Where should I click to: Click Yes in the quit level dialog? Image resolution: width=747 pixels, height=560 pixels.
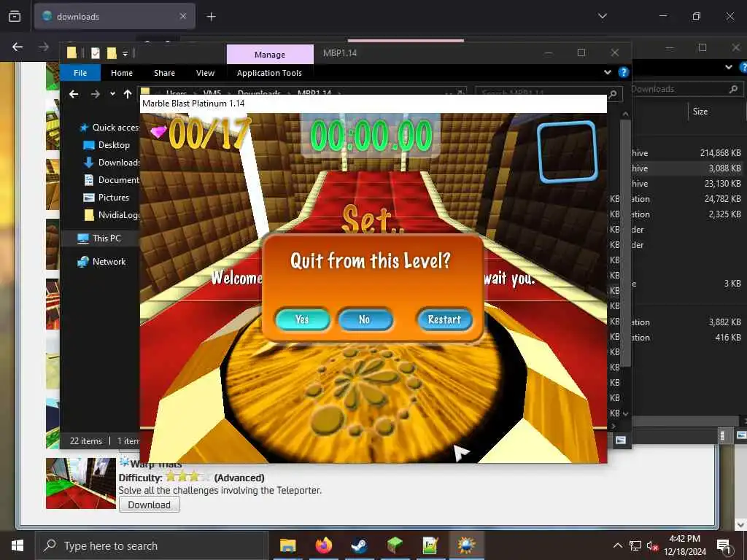coord(303,319)
